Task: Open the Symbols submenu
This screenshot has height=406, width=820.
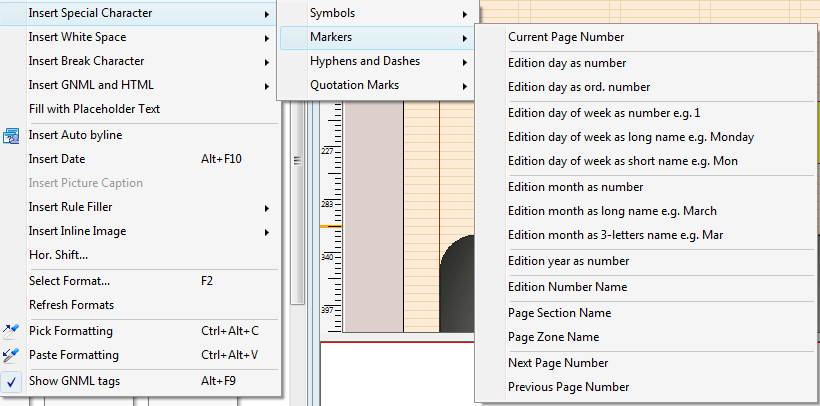Action: (x=377, y=13)
